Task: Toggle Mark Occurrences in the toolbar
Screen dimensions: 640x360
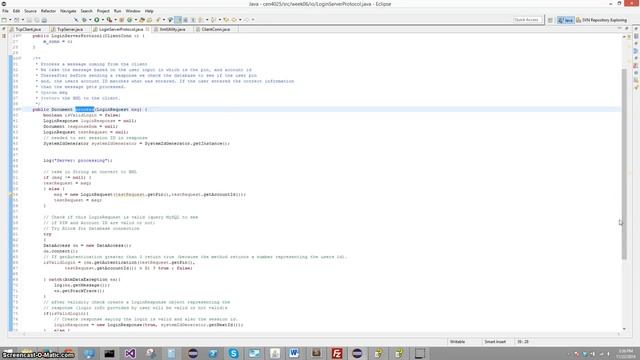Action: coord(178,20)
